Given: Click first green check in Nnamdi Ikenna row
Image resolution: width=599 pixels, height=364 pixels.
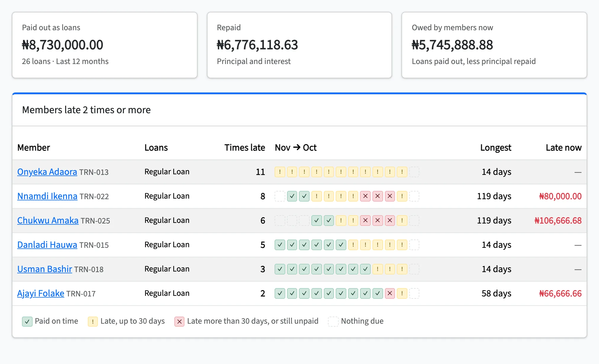Looking at the screenshot, I should click(x=292, y=196).
